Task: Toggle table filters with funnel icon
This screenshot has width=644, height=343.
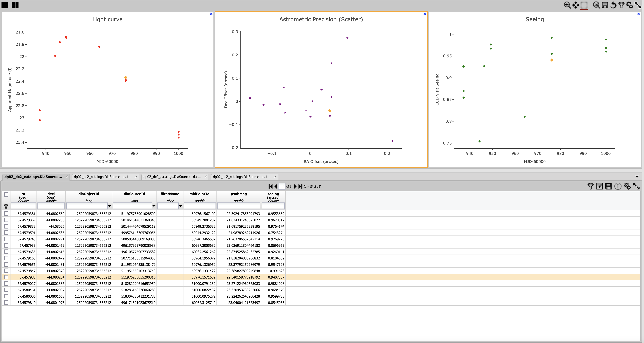Action: tap(591, 186)
